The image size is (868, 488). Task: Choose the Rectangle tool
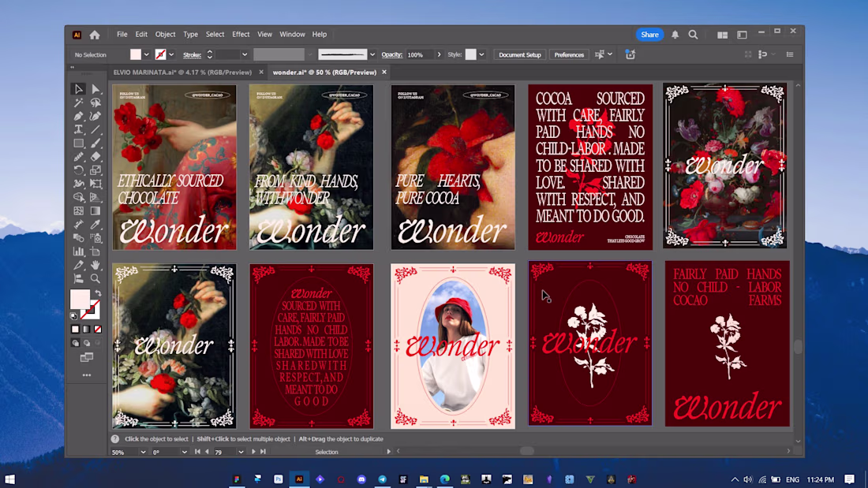point(79,143)
